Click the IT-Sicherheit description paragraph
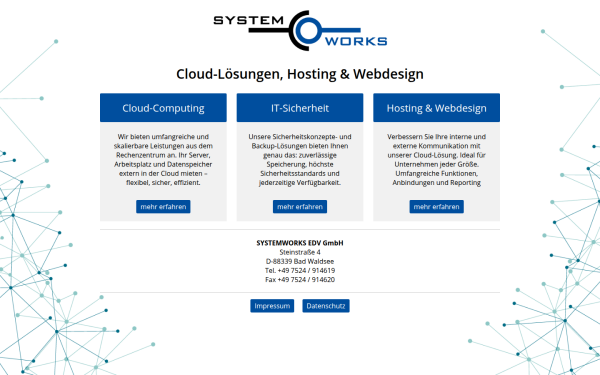Image resolution: width=600 pixels, height=375 pixels. 300,160
